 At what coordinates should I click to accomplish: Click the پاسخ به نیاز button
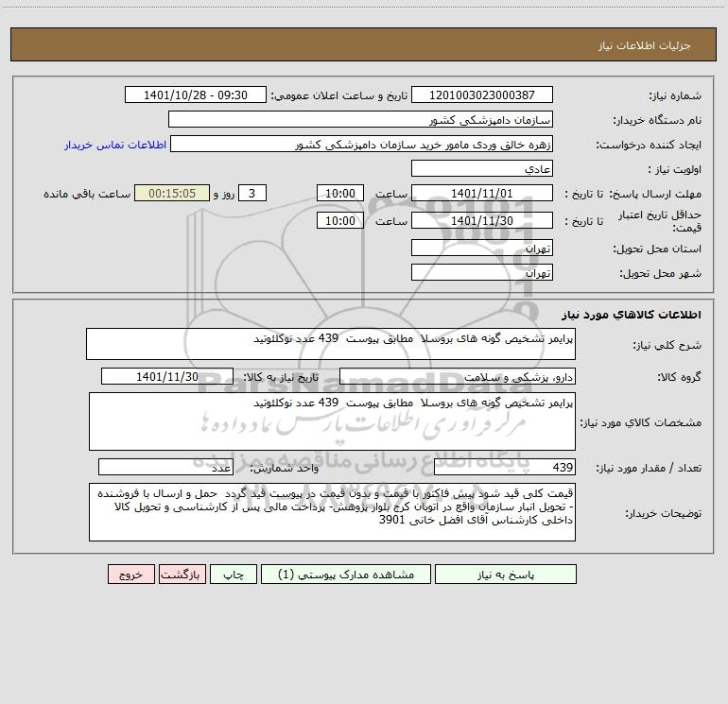pos(505,575)
